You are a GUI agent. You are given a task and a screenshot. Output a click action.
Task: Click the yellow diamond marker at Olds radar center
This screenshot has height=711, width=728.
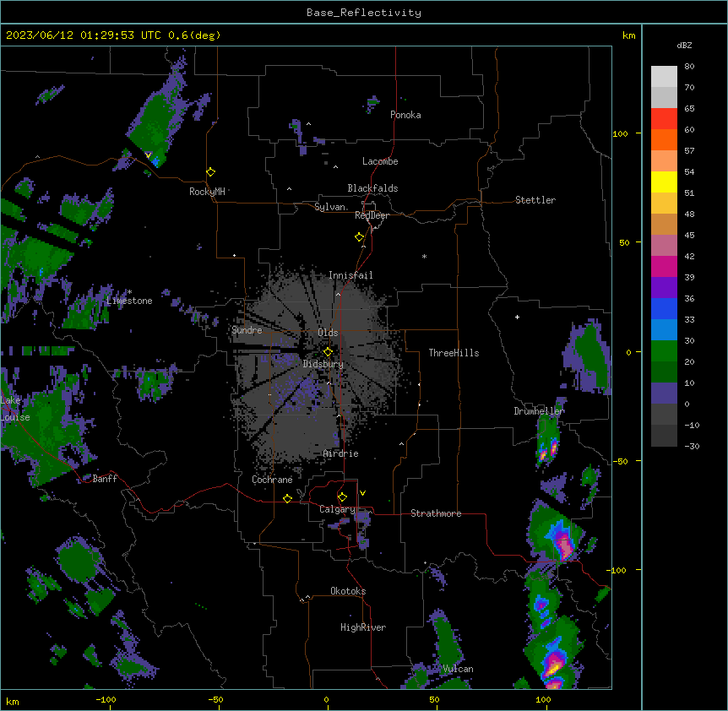pyautogui.click(x=328, y=352)
